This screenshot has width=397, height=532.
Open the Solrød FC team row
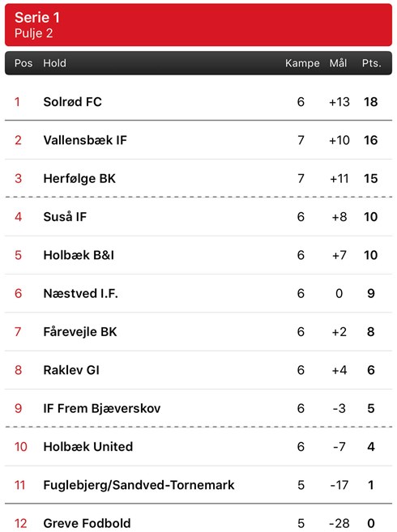coord(198,101)
